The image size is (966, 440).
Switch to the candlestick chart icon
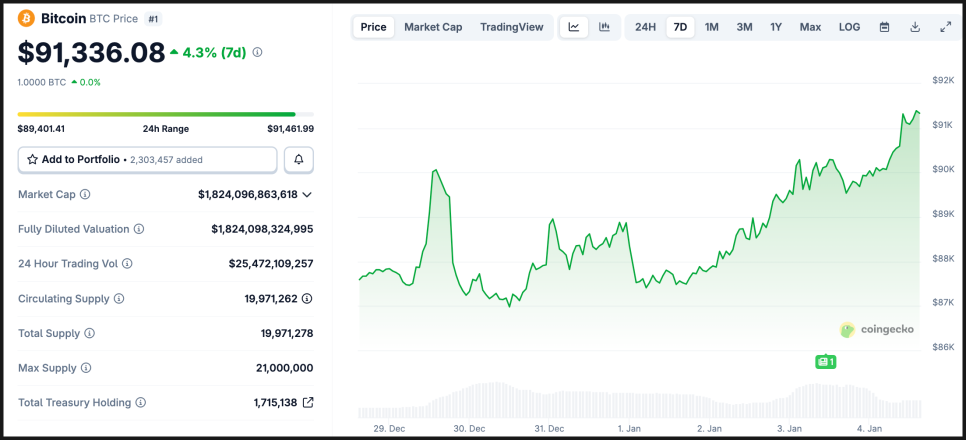[604, 27]
